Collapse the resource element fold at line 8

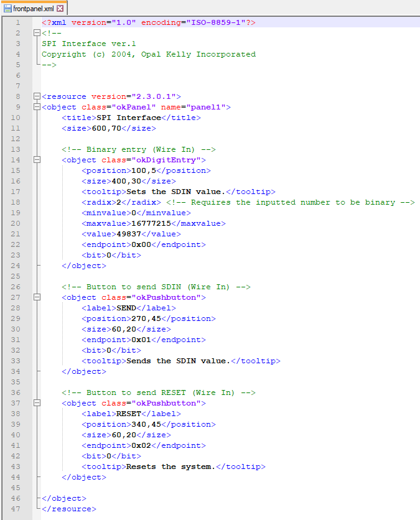[x=37, y=96]
